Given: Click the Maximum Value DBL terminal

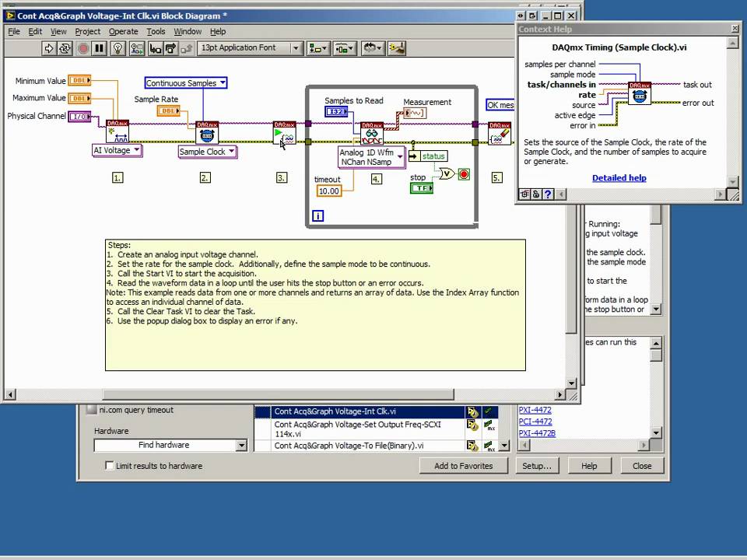Looking at the screenshot, I should pos(79,98).
